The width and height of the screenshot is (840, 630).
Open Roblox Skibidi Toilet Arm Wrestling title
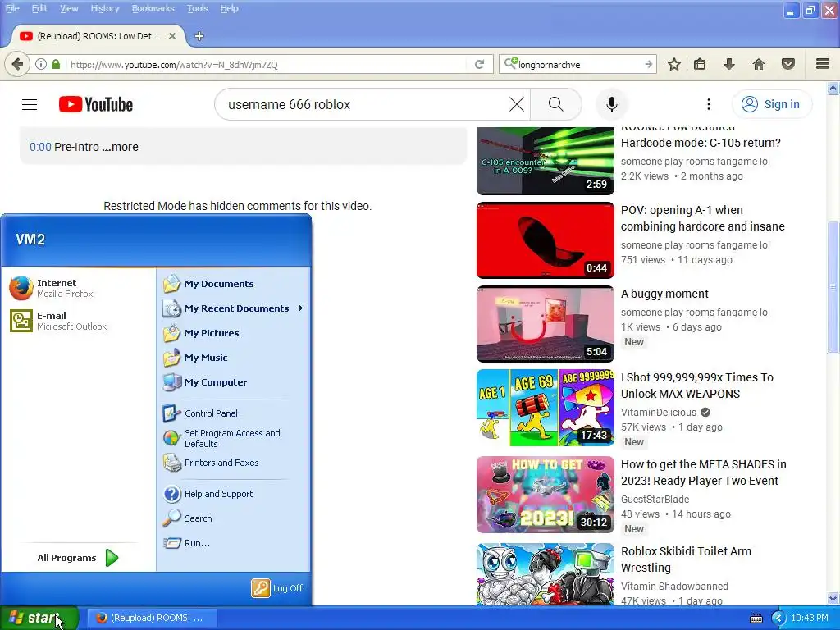(x=686, y=559)
